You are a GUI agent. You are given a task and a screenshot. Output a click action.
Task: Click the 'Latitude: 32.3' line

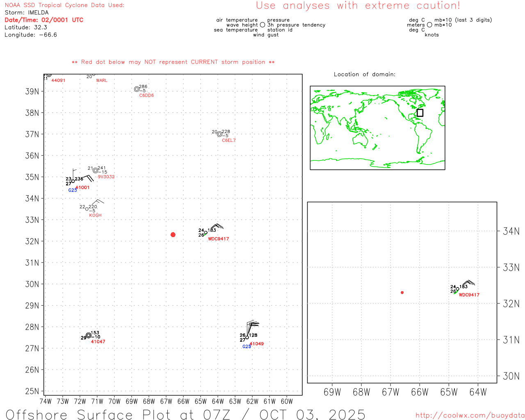click(x=26, y=27)
